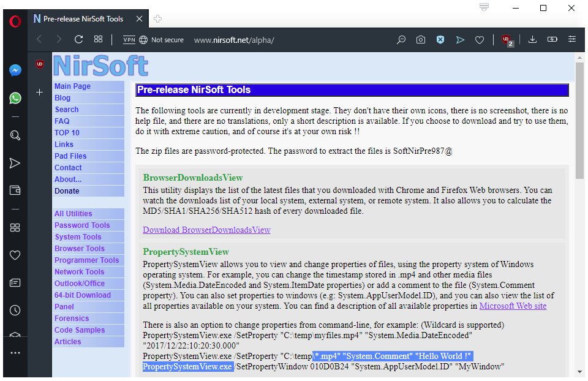Open History via the clock icon

pyautogui.click(x=15, y=310)
